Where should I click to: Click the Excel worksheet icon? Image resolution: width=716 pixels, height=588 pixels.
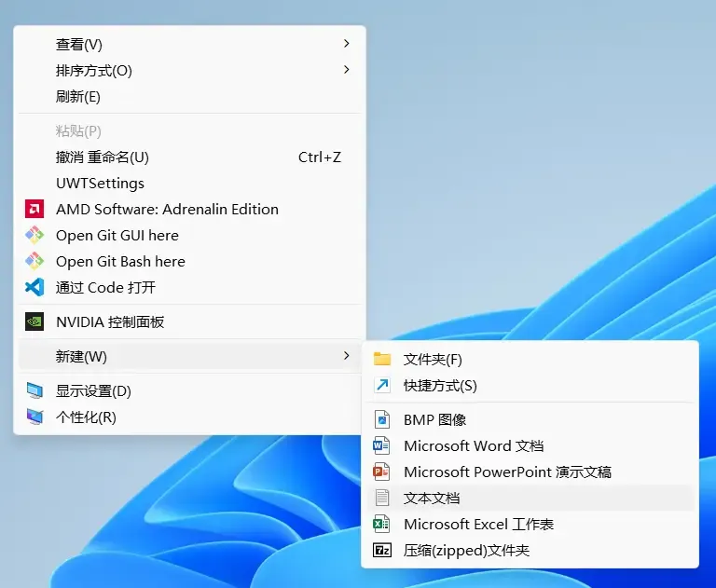(381, 524)
